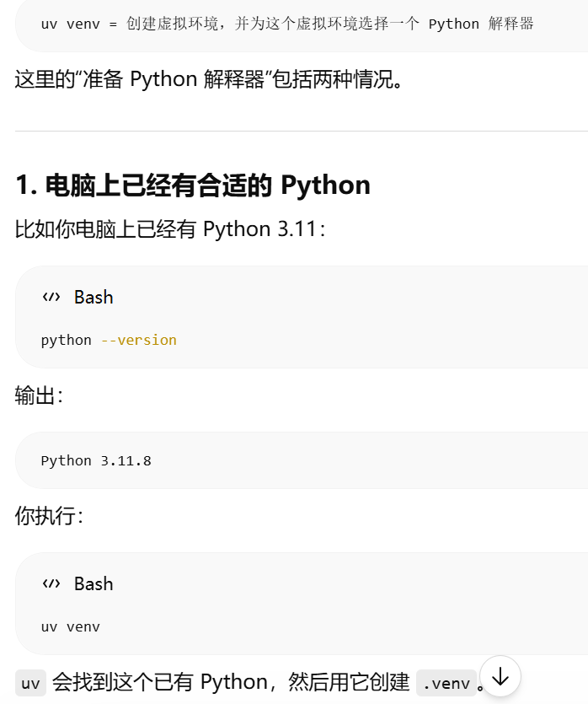Click the scroll-to-bottom arrow button
588x704 pixels.
pyautogui.click(x=500, y=676)
